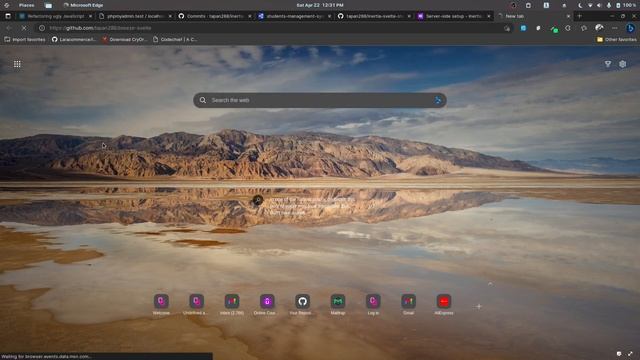
Task: Click the Microsoft Edge app menu
Action: [x=83, y=5]
